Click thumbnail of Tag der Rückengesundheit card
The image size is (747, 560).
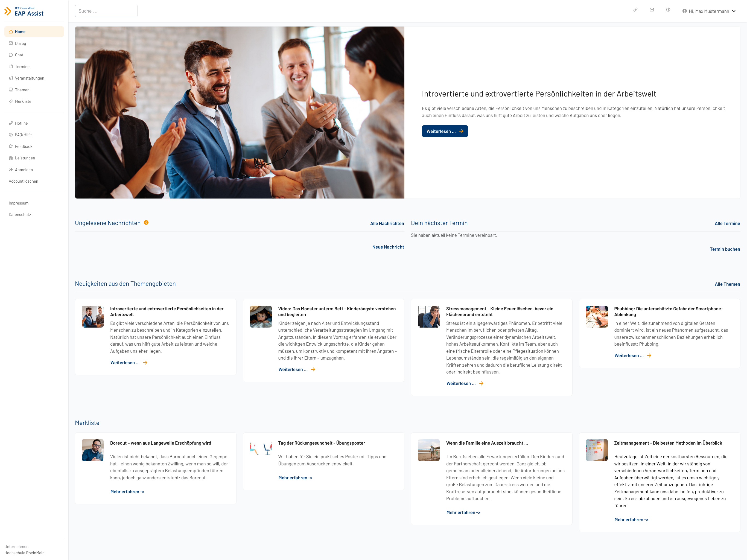coord(261,450)
